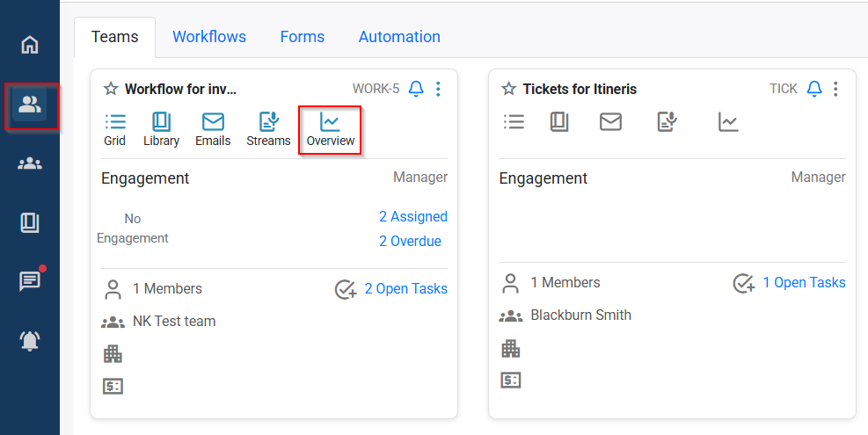Click the 2 Overdue link
Screen dimensions: 868x435
coord(410,241)
